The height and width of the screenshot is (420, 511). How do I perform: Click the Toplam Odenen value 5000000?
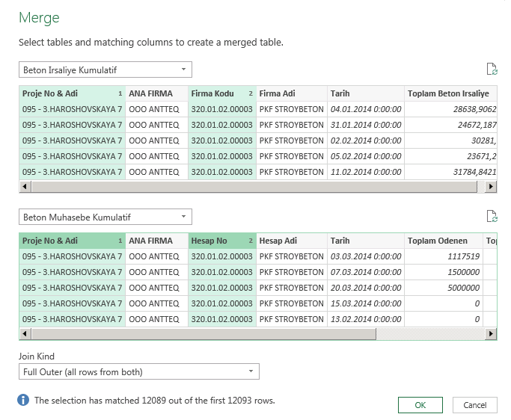(444, 288)
